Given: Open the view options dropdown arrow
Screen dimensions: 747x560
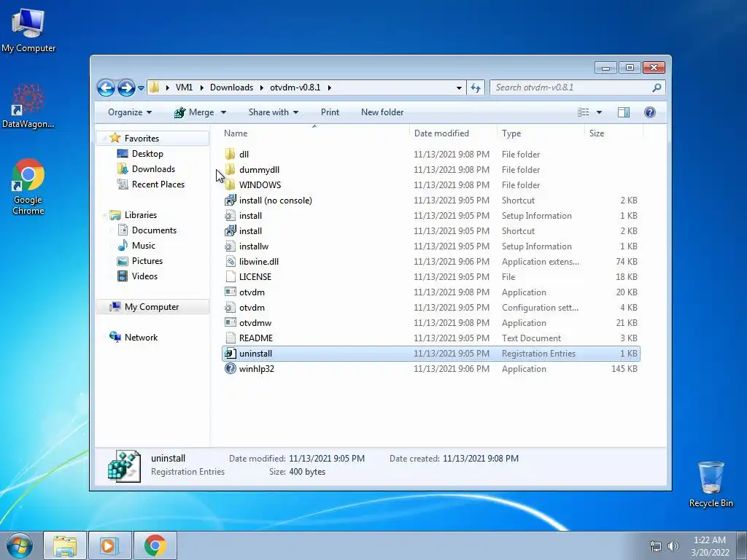Looking at the screenshot, I should pyautogui.click(x=600, y=112).
